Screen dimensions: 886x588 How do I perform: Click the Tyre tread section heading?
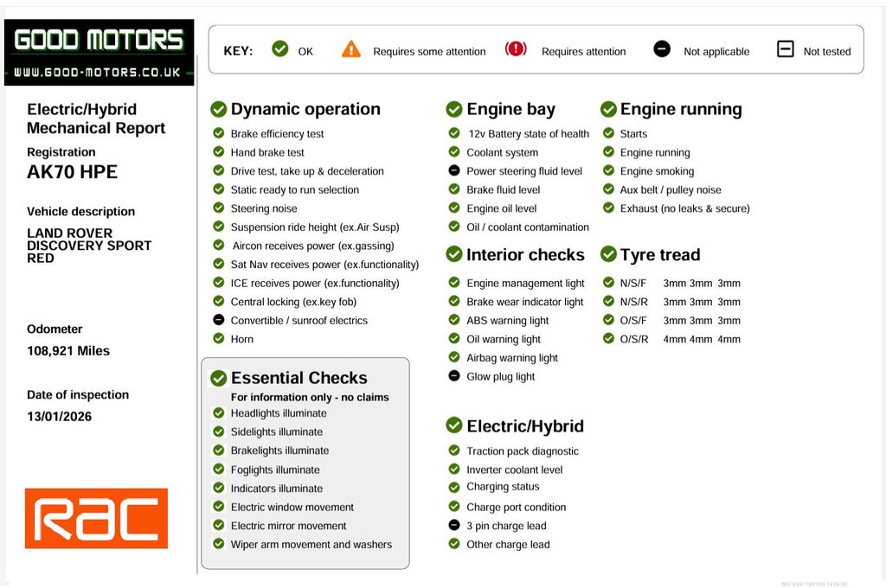(x=659, y=255)
